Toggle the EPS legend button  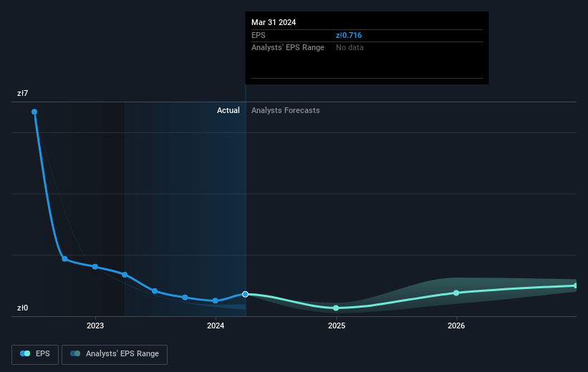pos(35,354)
